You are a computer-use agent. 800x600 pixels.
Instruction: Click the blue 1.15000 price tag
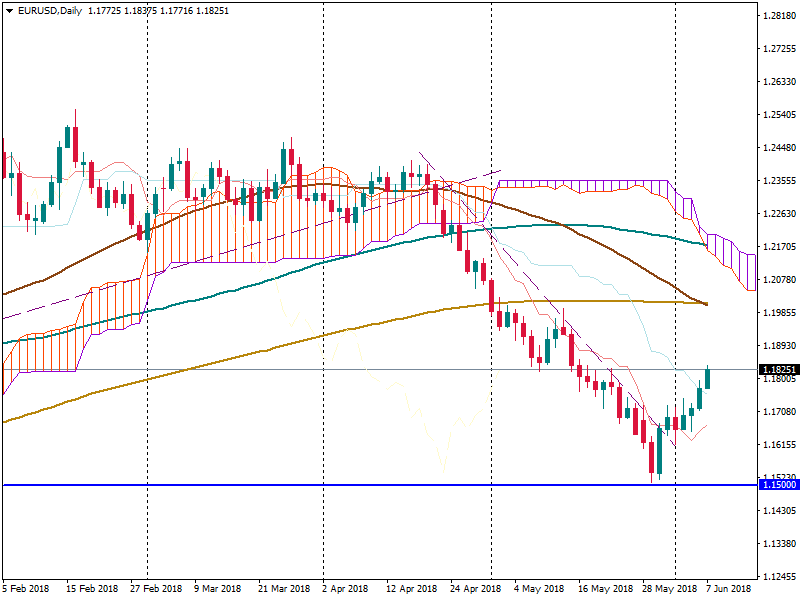click(x=778, y=485)
